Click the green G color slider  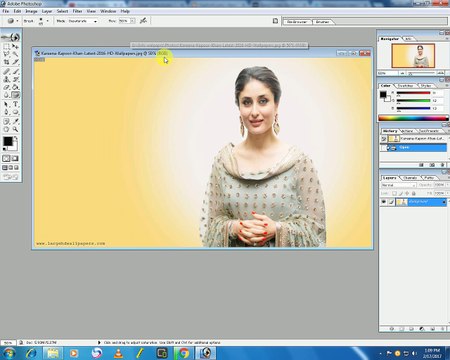coord(413,100)
